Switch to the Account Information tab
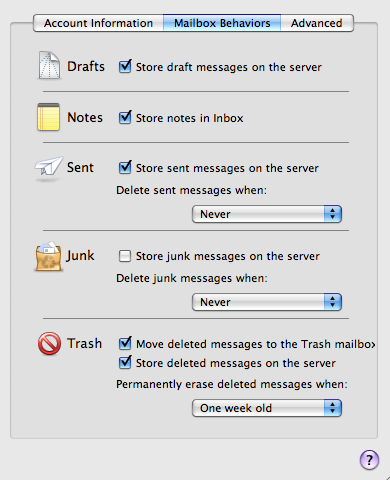 pyautogui.click(x=98, y=23)
